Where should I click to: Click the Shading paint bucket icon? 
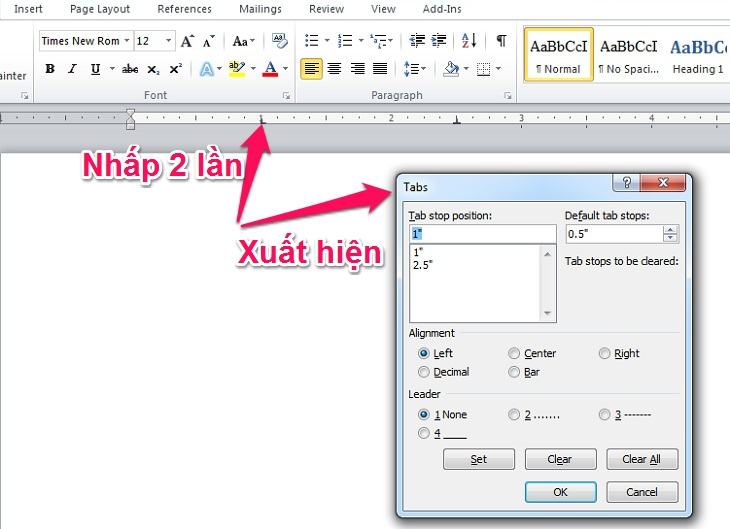451,69
